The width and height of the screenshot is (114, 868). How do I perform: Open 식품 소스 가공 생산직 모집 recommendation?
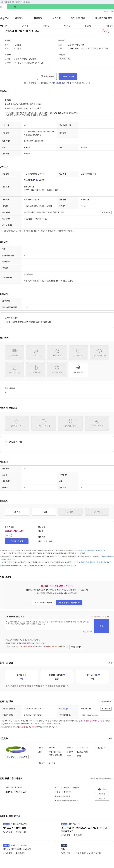click(x=14, y=828)
